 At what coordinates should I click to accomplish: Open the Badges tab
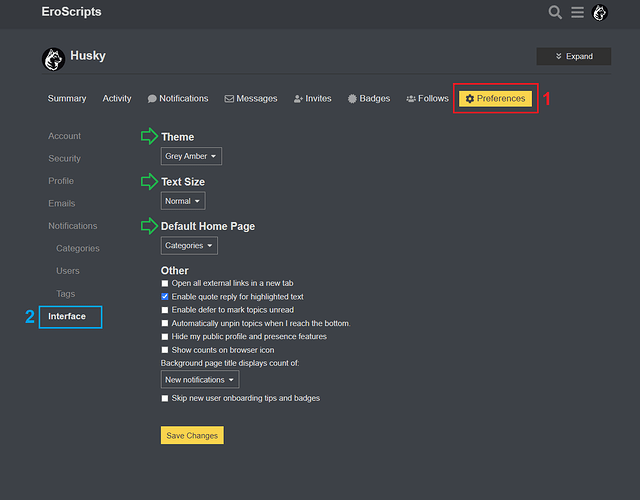pos(369,98)
